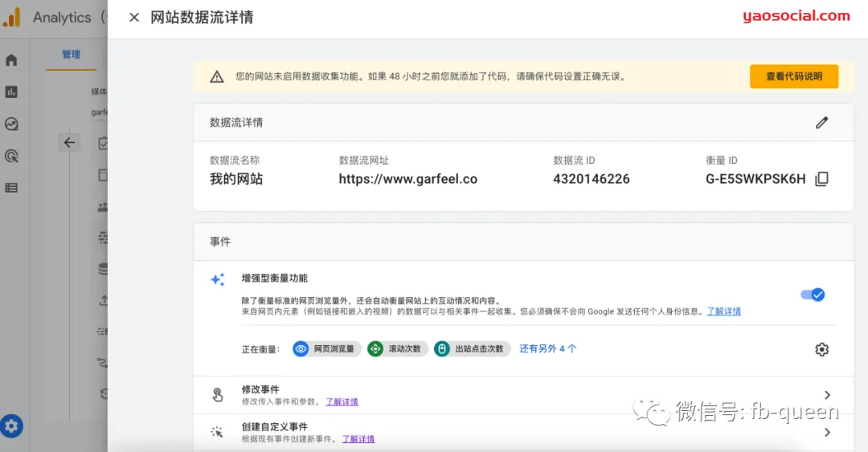Toggle the 增强型衡量功能 switch

click(813, 295)
